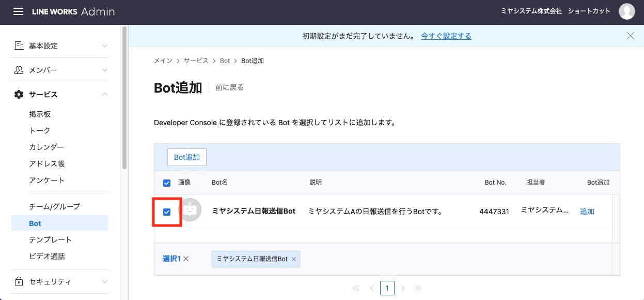This screenshot has width=644, height=300.
Task: Click the 追加 link for ミヤシステム日報送信Bot
Action: coord(587,211)
